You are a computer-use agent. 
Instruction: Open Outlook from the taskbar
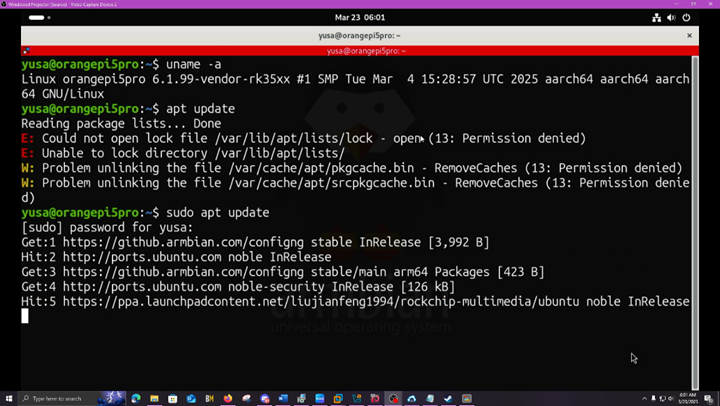point(191,398)
